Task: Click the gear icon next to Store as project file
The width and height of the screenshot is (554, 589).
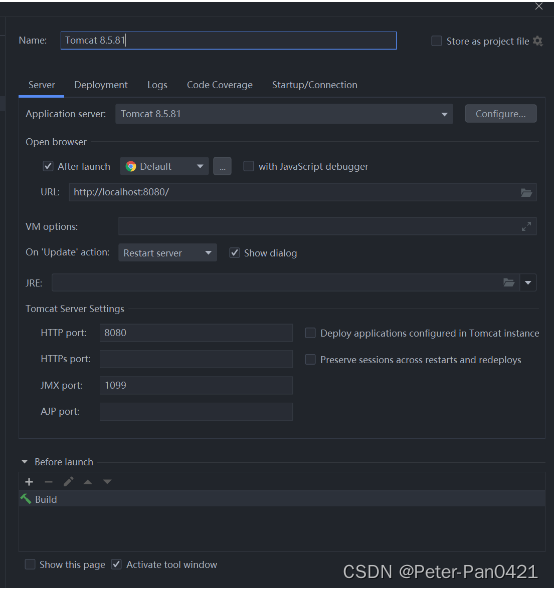Action: click(537, 41)
